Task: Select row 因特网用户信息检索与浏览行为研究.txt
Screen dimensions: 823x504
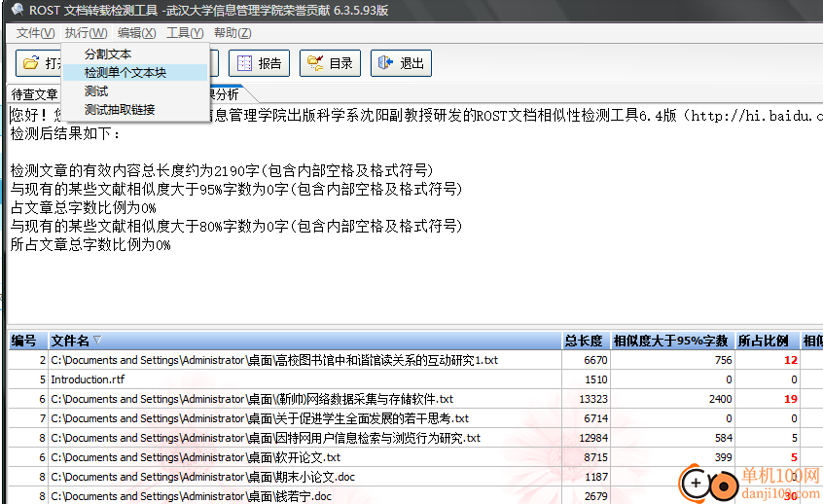Action: (414, 438)
